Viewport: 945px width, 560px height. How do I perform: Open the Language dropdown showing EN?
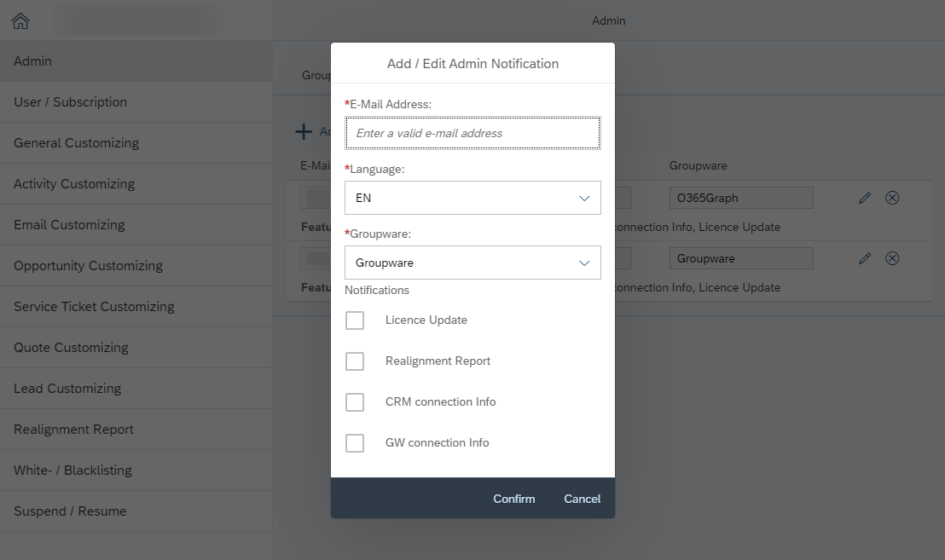(x=472, y=198)
